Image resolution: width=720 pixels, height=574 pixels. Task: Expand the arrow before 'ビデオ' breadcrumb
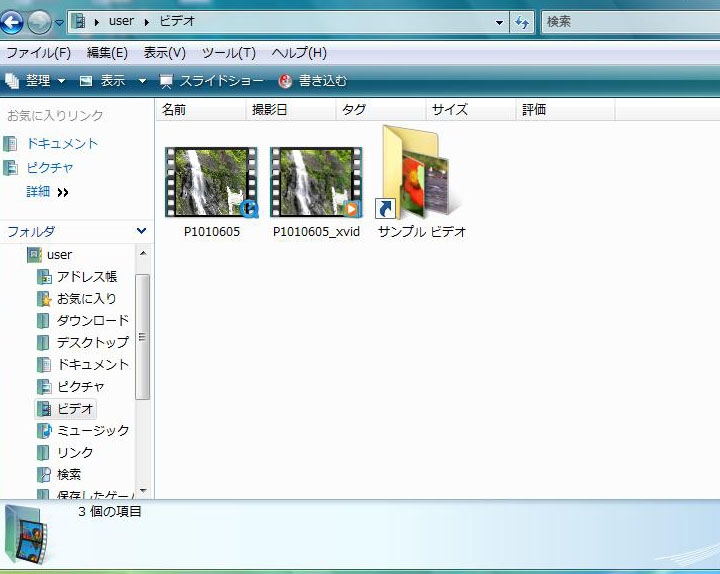pos(147,22)
